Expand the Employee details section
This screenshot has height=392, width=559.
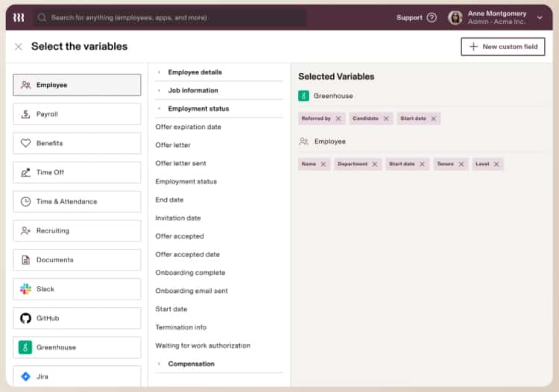pos(219,72)
